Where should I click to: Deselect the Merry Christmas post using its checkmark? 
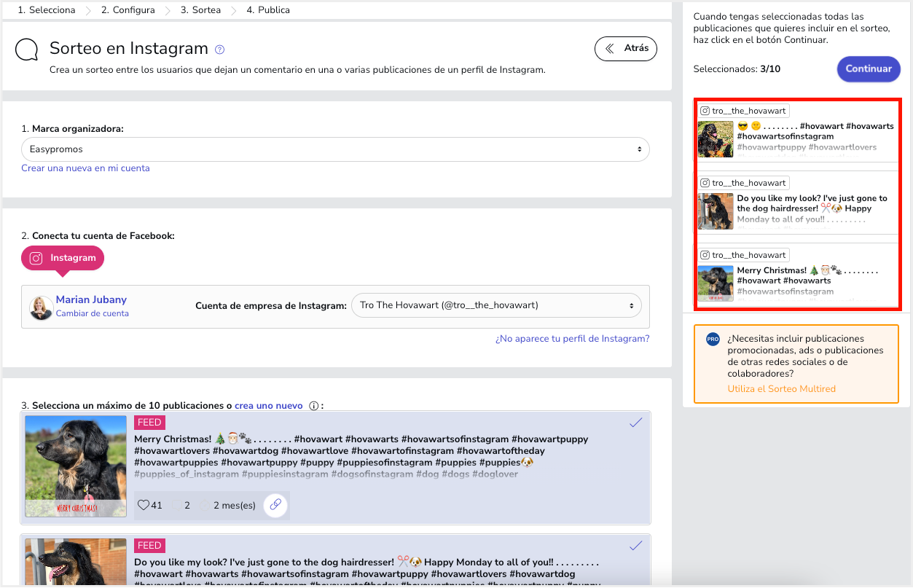click(636, 423)
